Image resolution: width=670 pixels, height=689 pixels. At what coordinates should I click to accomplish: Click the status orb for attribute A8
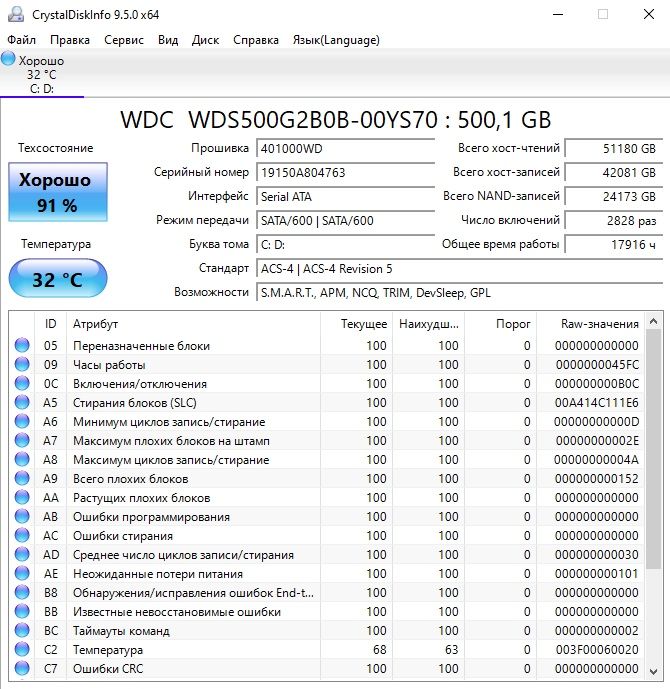coord(22,459)
